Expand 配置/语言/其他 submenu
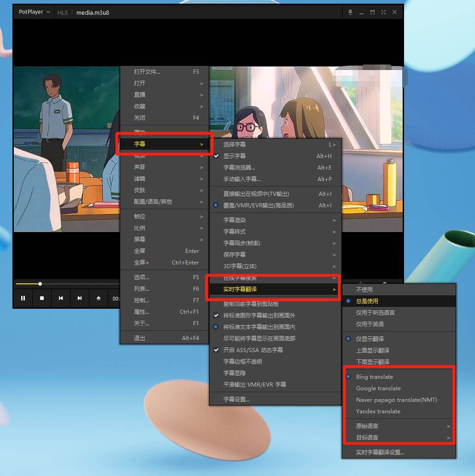Viewport: 475px width, 476px height. 164,202
